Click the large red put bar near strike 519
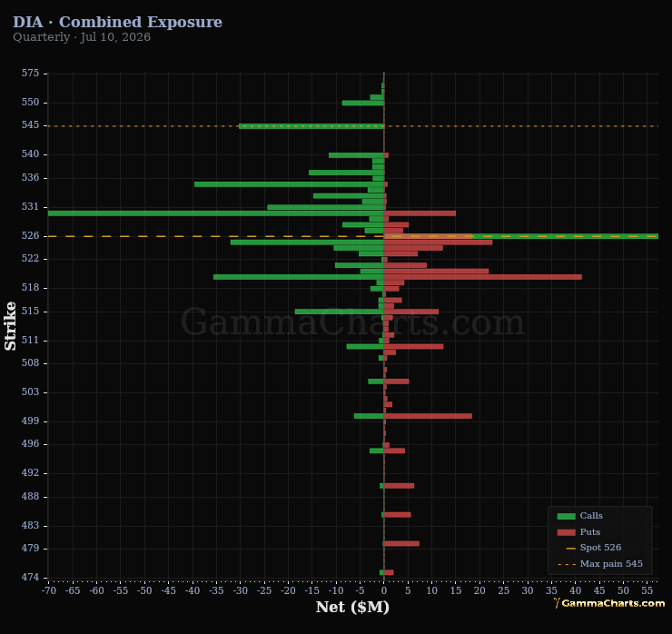 [483, 277]
